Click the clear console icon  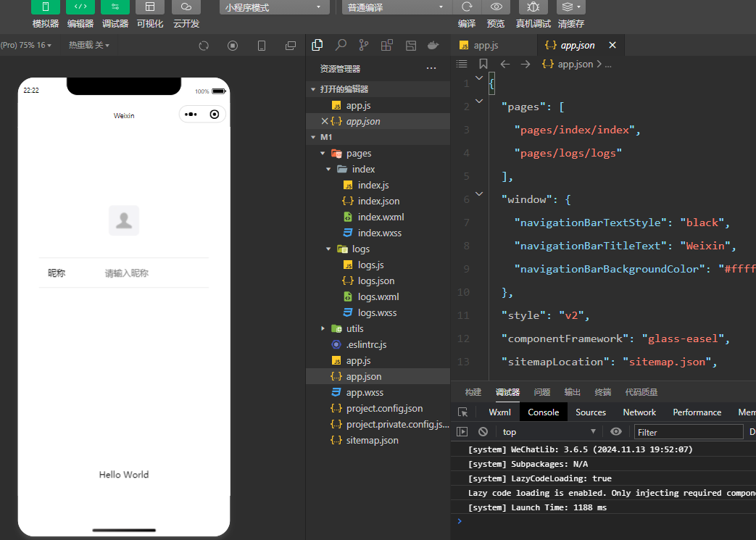coord(483,432)
